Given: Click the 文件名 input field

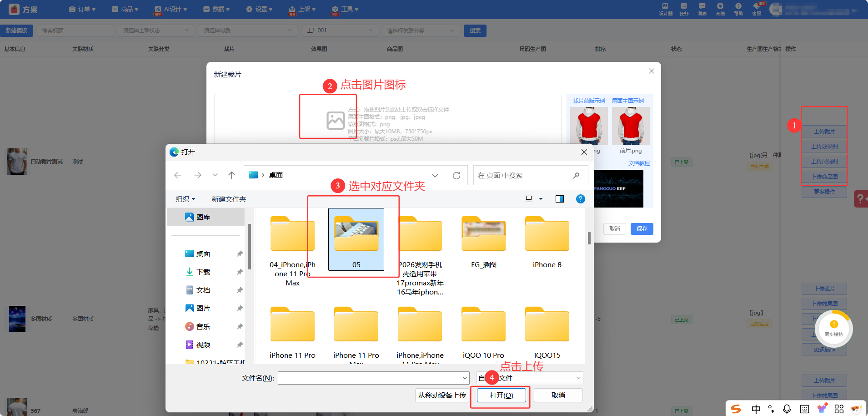Looking at the screenshot, I should (370, 378).
